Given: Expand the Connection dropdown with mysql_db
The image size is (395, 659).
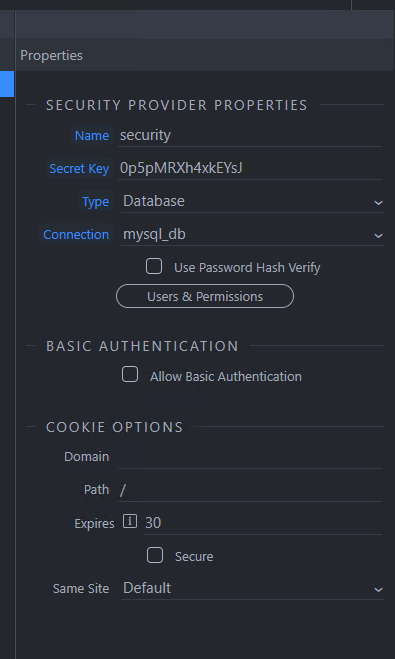Looking at the screenshot, I should (x=253, y=235).
